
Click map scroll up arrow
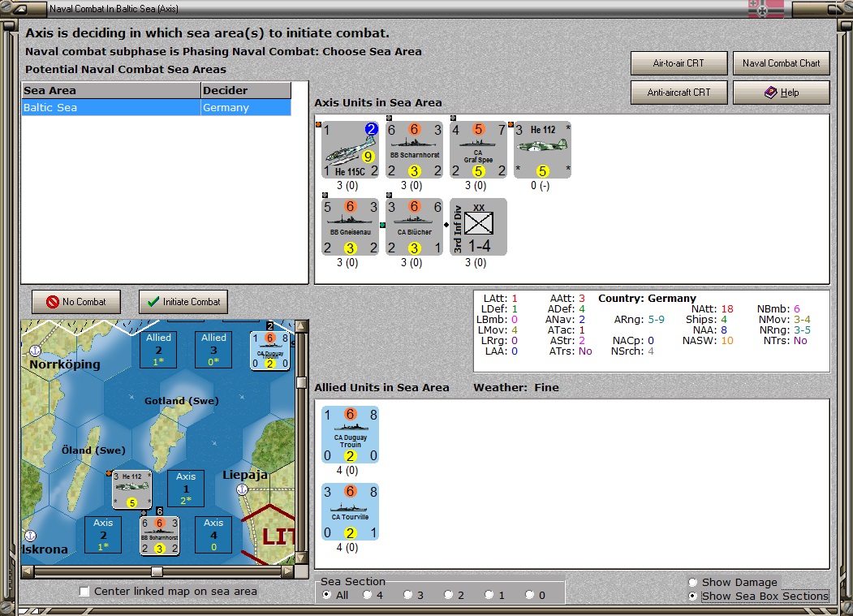[x=301, y=326]
